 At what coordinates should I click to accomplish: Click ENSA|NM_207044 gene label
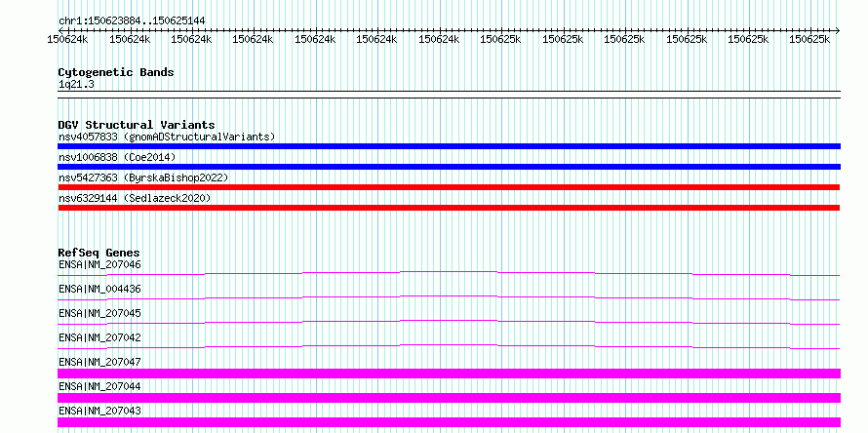(x=99, y=386)
